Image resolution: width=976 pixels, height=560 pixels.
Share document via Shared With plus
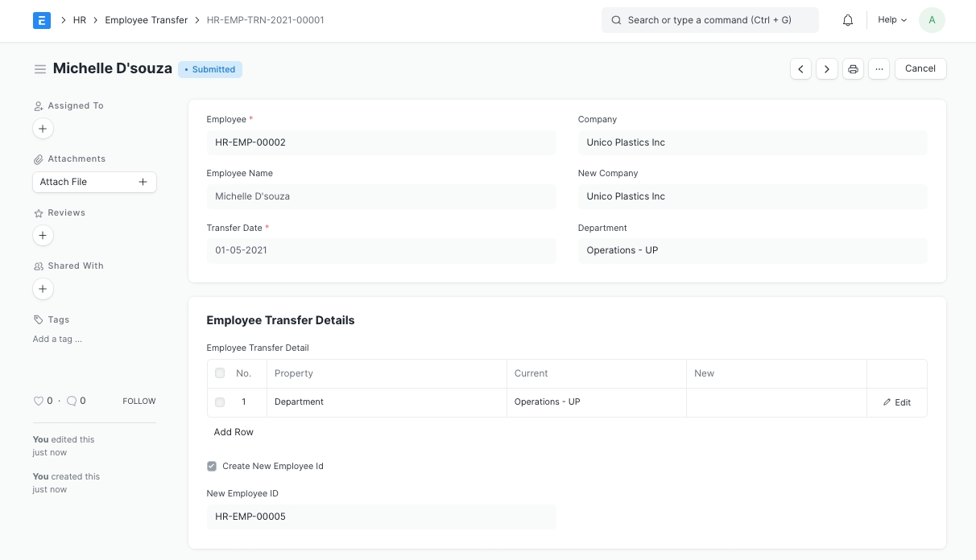[43, 289]
